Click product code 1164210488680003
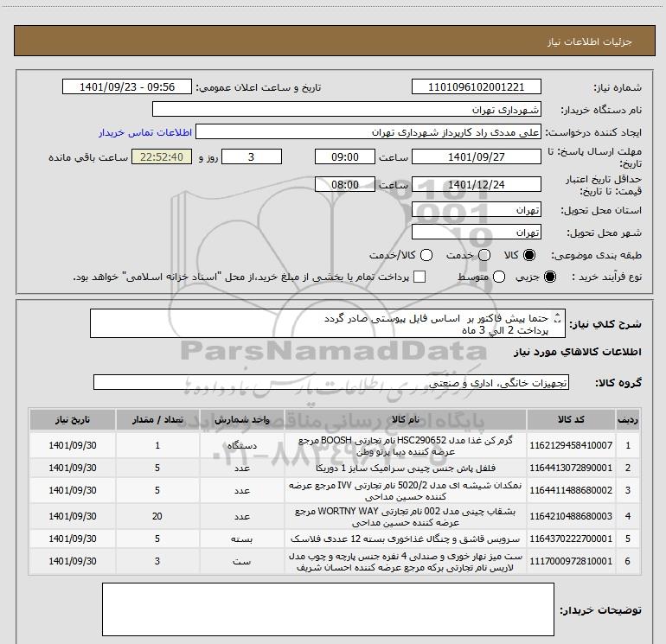 (571, 516)
